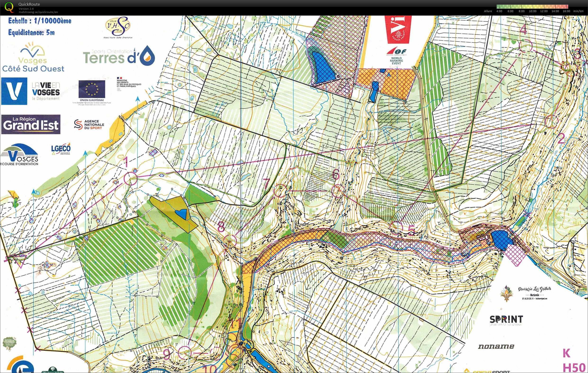Screen dimensions: 588x373
Task: Click the Equidistance: 5m text
Action: [x=31, y=32]
